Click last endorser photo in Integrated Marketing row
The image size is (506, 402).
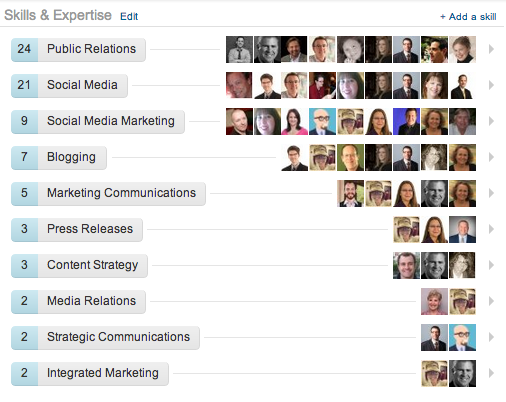coord(462,373)
